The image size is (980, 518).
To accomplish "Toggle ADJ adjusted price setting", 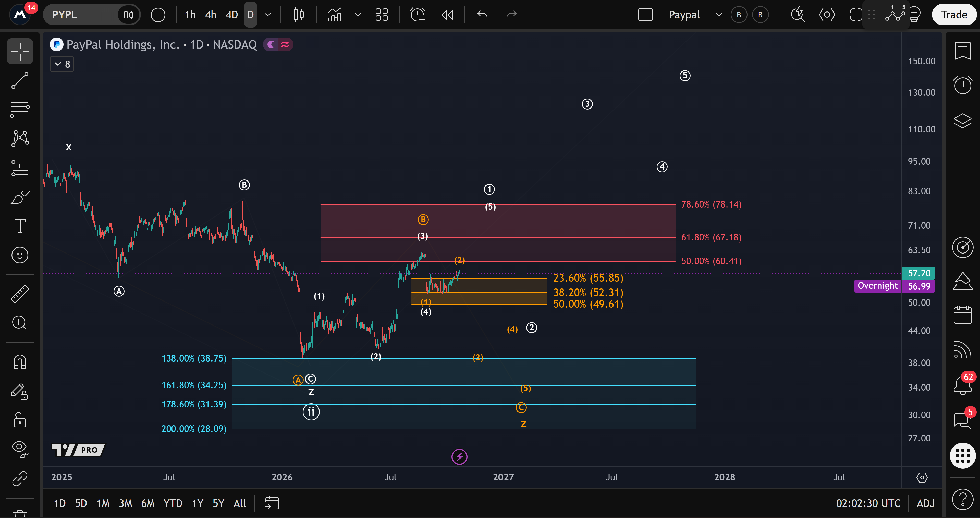I will click(925, 503).
